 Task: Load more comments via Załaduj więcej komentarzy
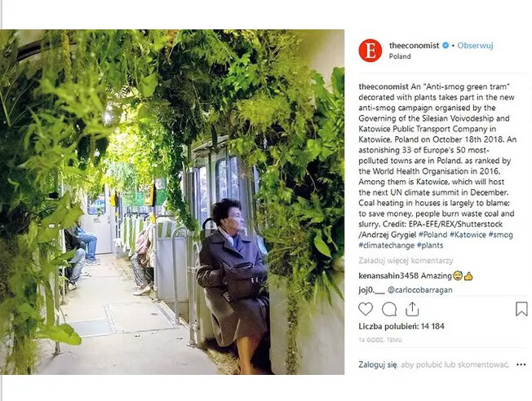(406, 261)
